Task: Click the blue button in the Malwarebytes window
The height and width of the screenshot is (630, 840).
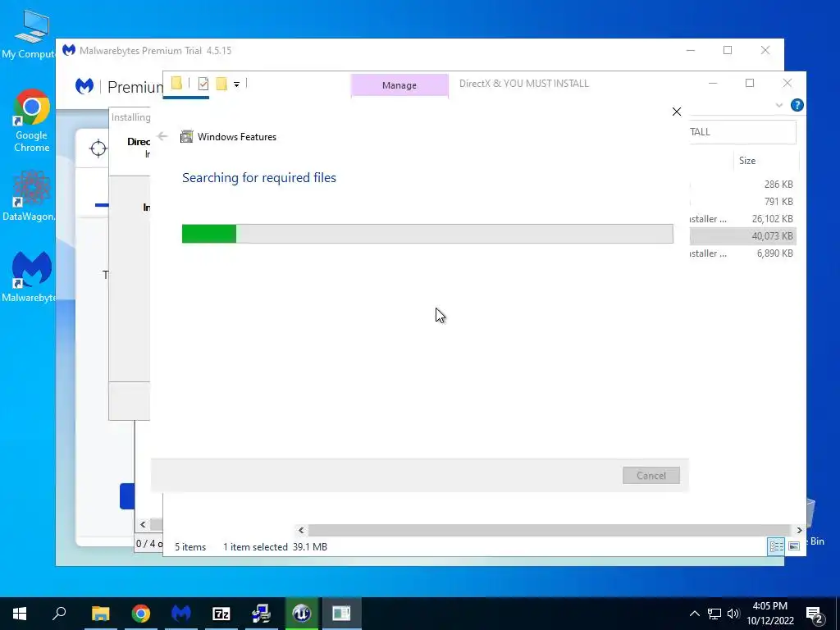Action: pos(127,496)
